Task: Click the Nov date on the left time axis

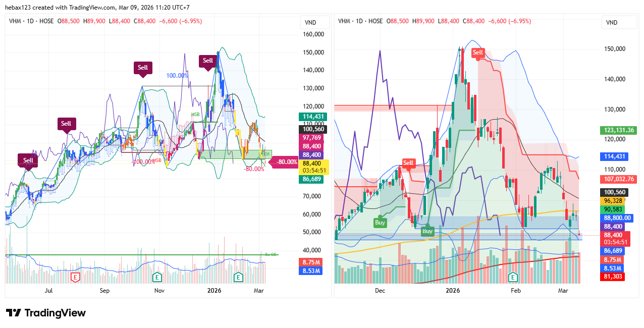Action: pos(159,291)
